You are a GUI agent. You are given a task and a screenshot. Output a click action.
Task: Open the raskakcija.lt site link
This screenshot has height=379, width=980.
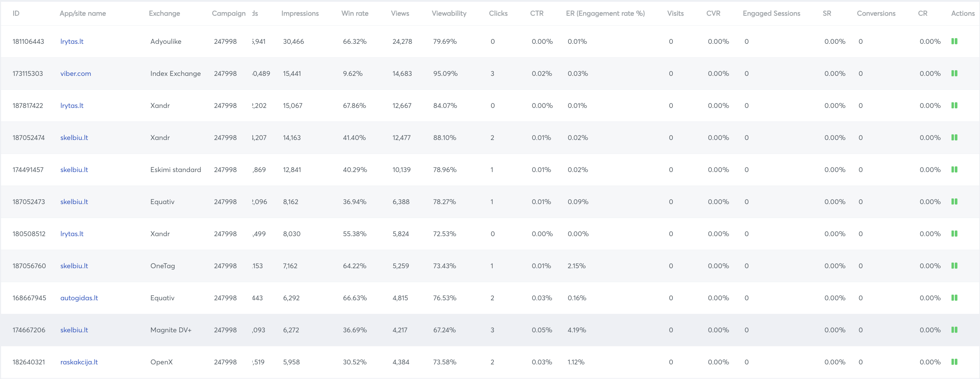click(x=79, y=362)
